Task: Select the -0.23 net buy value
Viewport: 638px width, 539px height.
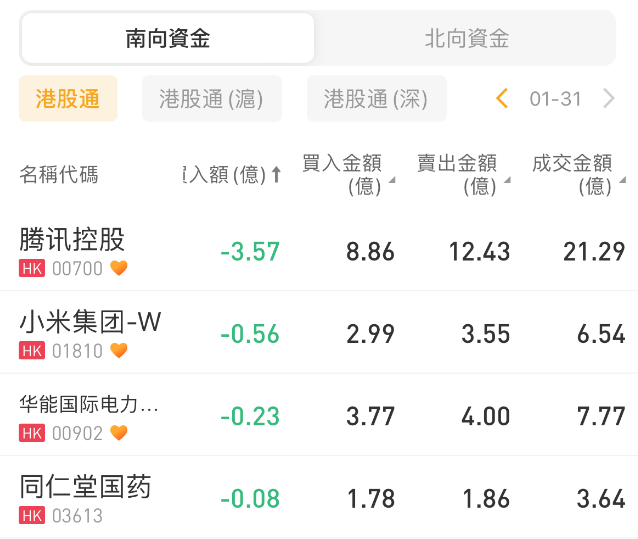Action: click(250, 416)
